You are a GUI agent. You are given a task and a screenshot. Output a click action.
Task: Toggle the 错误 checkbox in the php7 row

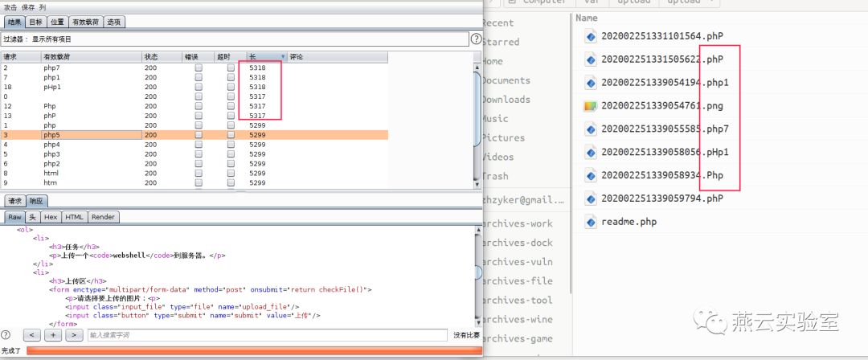[199, 67]
